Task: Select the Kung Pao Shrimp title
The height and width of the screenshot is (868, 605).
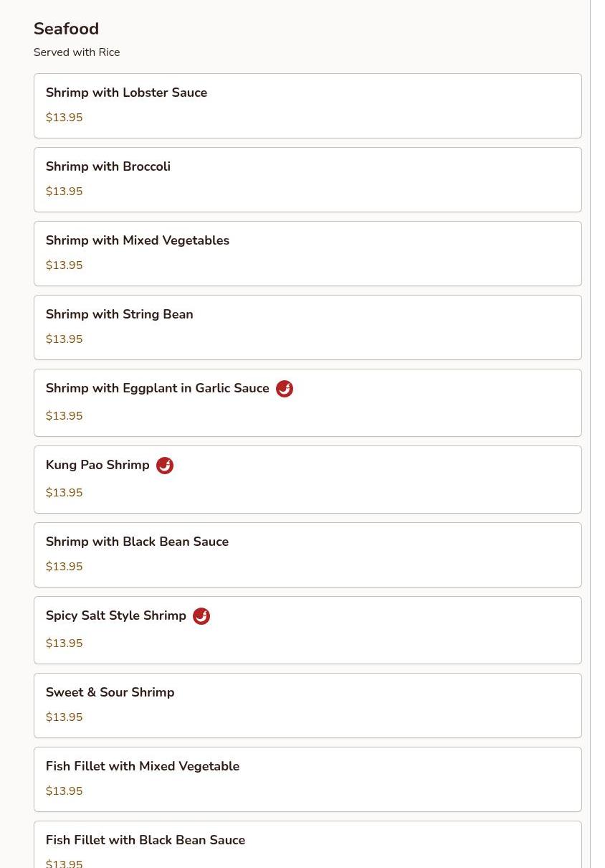Action: pos(97,465)
